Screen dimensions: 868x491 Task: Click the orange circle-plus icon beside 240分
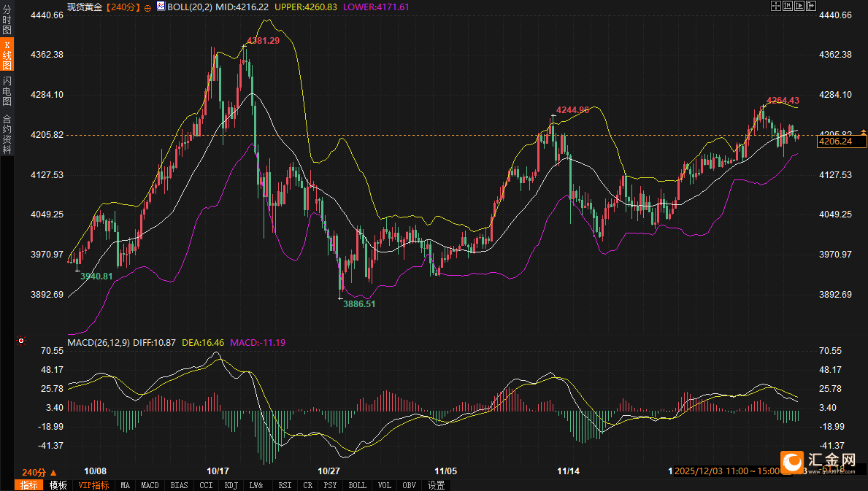148,7
